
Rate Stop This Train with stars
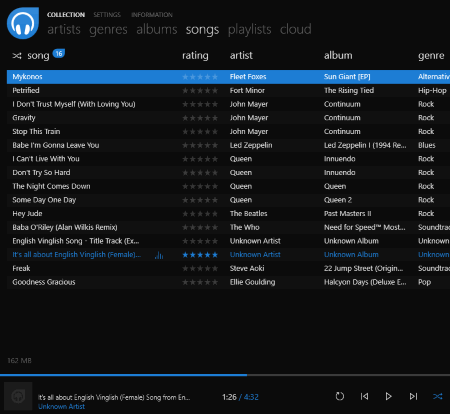tap(200, 132)
